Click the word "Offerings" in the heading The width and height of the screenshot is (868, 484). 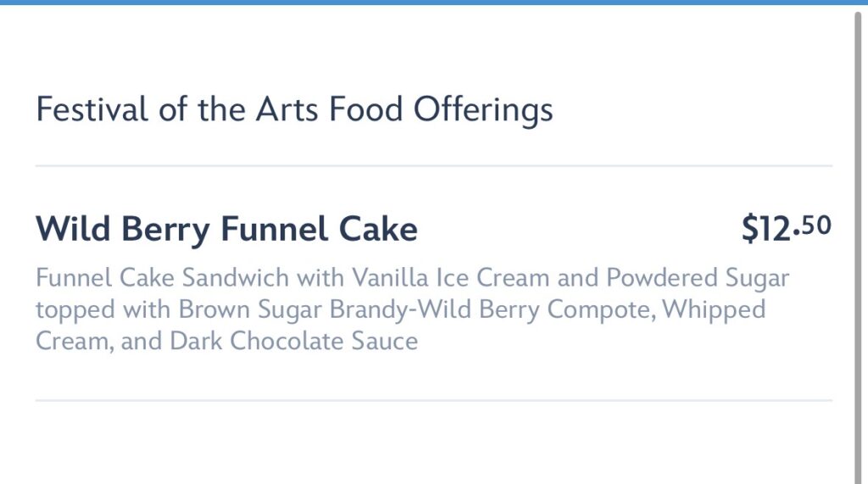tap(483, 110)
